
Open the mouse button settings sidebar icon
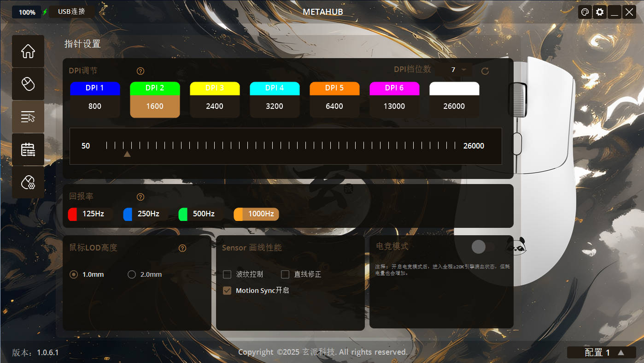coord(28,84)
